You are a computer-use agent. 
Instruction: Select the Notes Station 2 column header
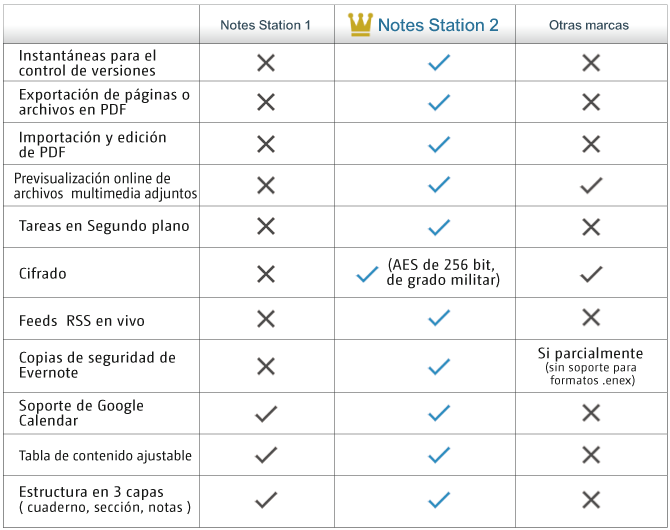tap(438, 25)
